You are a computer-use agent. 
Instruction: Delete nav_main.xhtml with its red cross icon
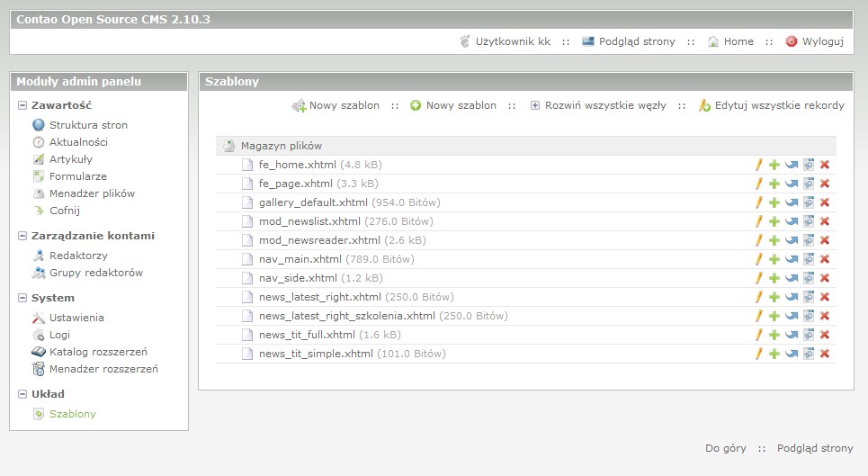pyautogui.click(x=825, y=259)
